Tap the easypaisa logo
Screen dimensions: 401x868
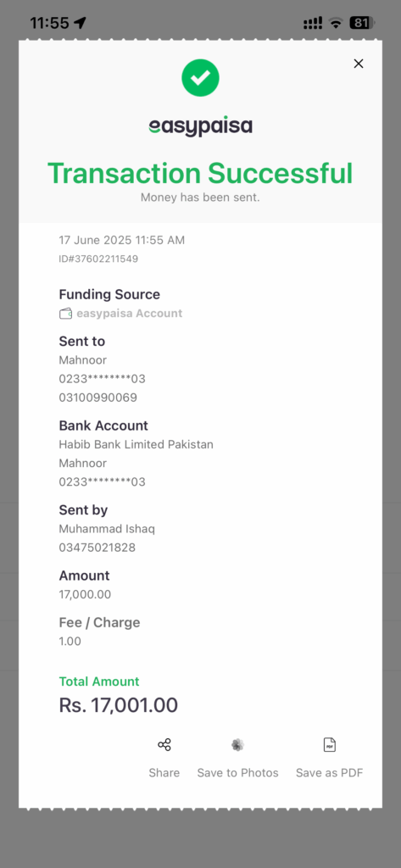(200, 127)
